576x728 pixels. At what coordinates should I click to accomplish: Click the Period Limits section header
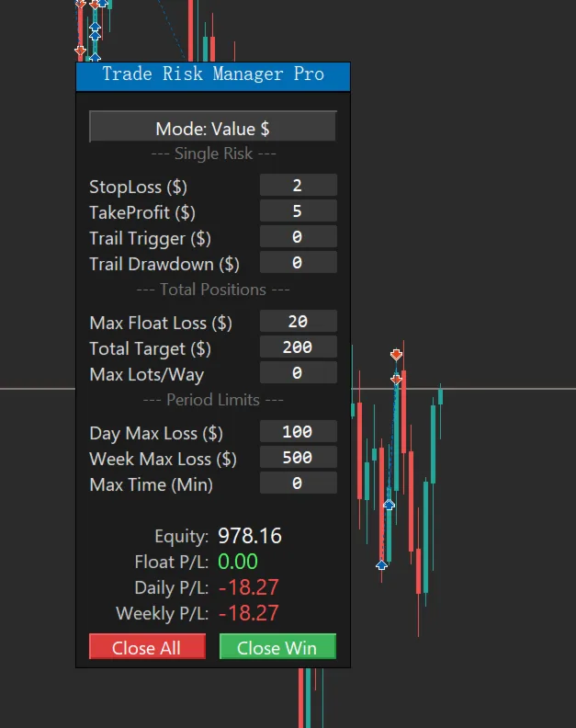coord(213,400)
